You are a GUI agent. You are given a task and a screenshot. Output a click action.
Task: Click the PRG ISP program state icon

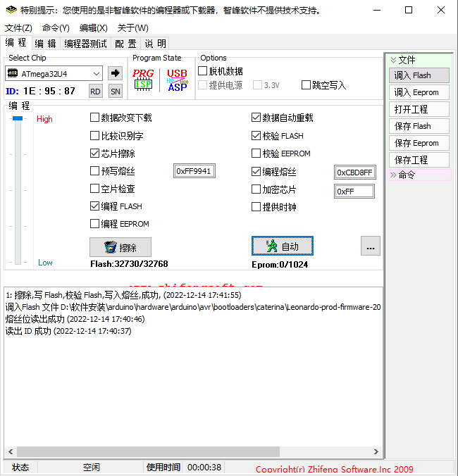click(x=143, y=80)
